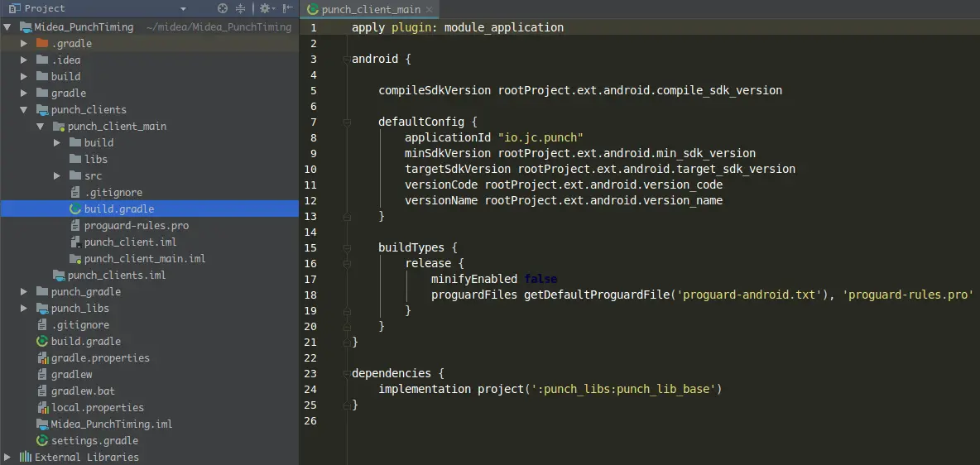The image size is (980, 465).
Task: Click the punch_clients.iml file icon
Action: click(59, 275)
